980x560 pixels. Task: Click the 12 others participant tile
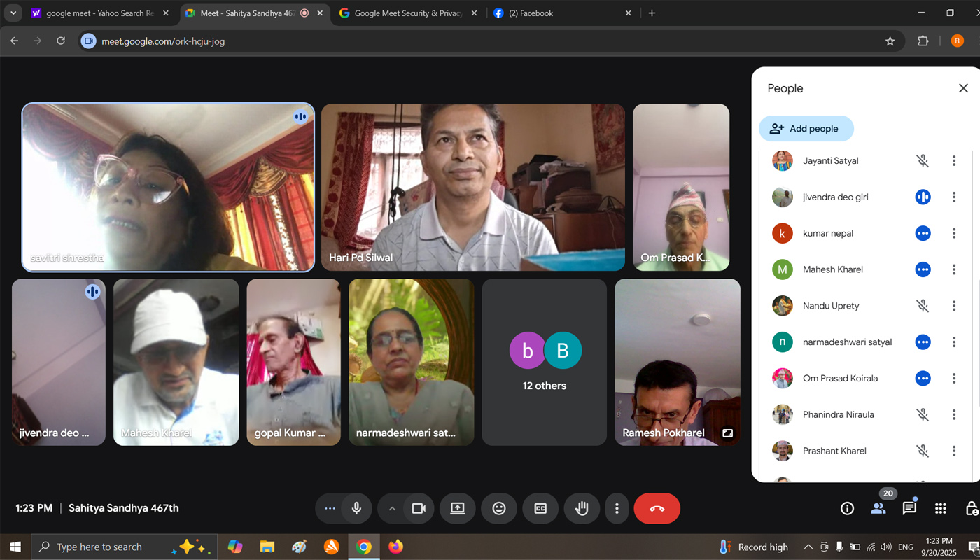click(x=544, y=362)
